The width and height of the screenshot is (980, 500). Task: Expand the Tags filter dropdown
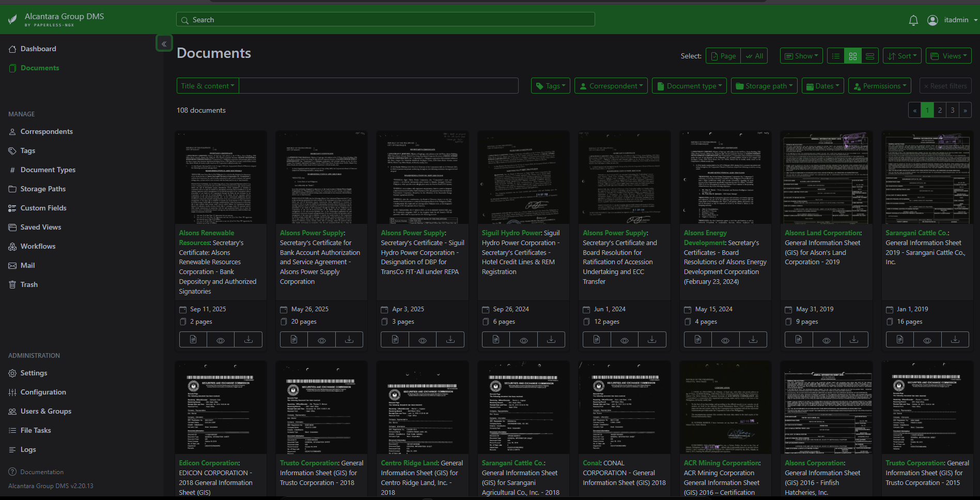click(x=550, y=86)
